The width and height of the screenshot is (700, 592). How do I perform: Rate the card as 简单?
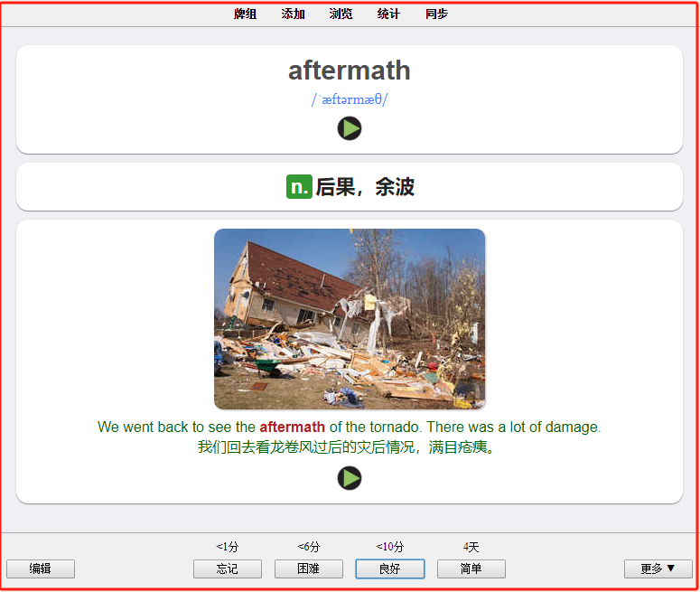(x=471, y=569)
